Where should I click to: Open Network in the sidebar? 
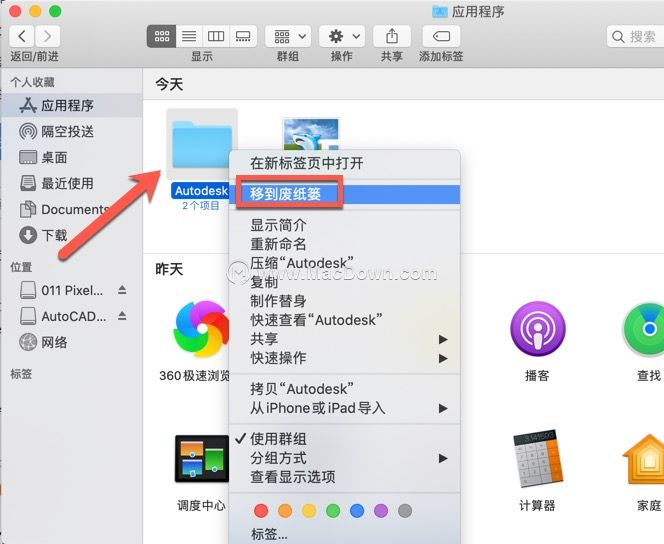(72, 342)
